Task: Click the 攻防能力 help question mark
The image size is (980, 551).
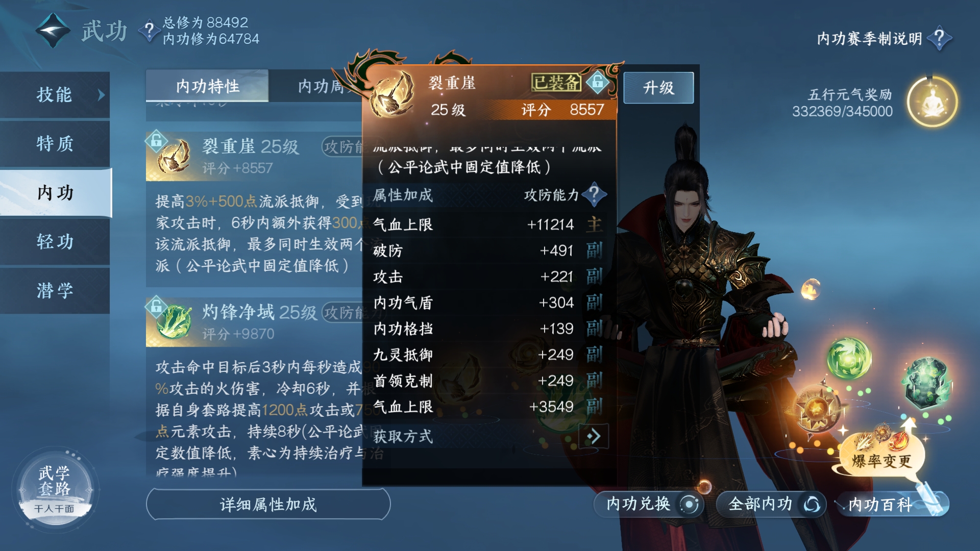Action: tap(594, 194)
